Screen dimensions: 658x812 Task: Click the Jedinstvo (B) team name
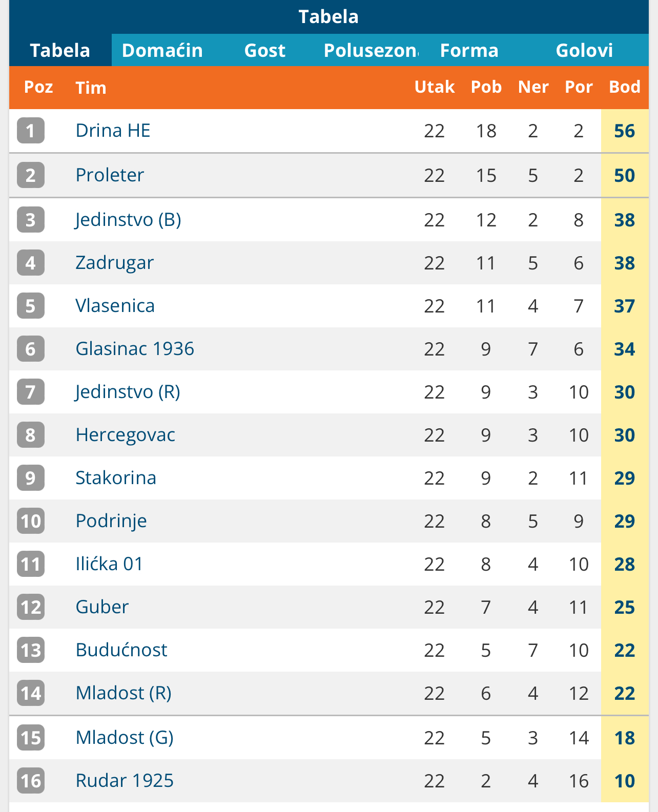pos(128,220)
